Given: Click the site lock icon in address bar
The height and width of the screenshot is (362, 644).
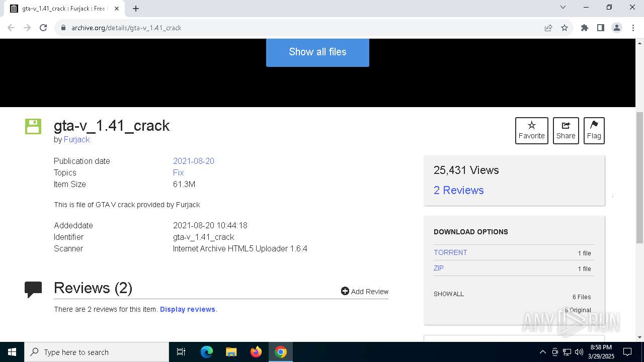Looking at the screenshot, I should pyautogui.click(x=63, y=28).
